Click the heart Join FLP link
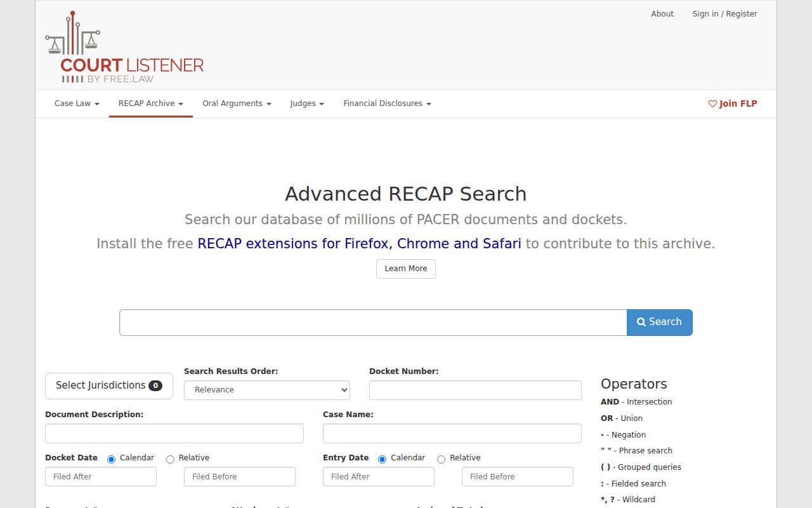The height and width of the screenshot is (508, 812). click(x=733, y=104)
